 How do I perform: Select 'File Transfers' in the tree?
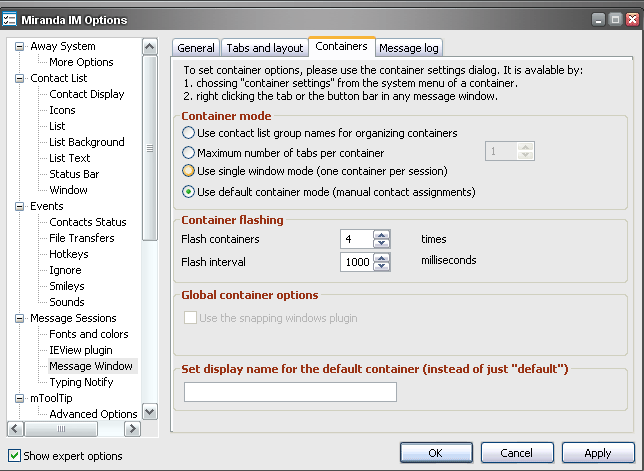click(82, 239)
